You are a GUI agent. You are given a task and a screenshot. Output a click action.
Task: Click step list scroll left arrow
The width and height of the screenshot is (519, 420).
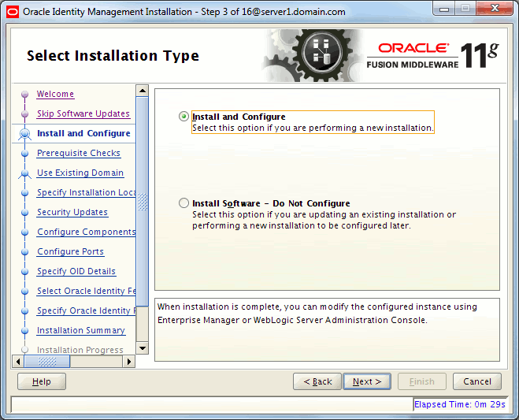tap(18, 362)
